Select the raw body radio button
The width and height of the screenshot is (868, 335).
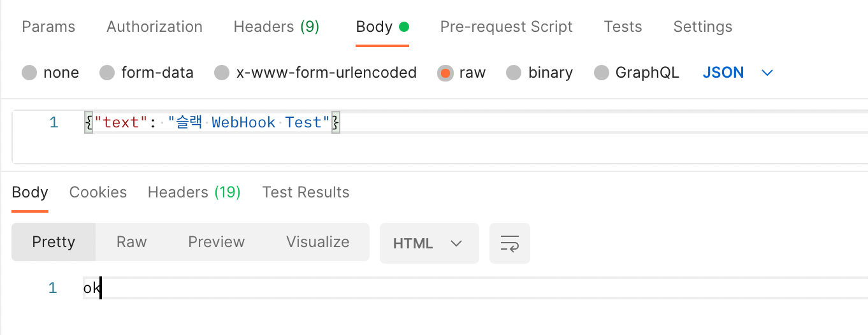point(445,73)
